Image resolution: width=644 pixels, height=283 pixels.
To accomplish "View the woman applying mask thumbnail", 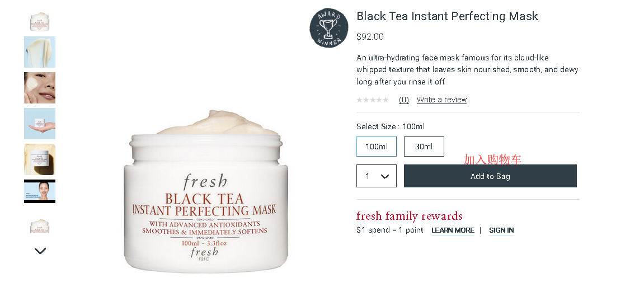I will 40,88.
